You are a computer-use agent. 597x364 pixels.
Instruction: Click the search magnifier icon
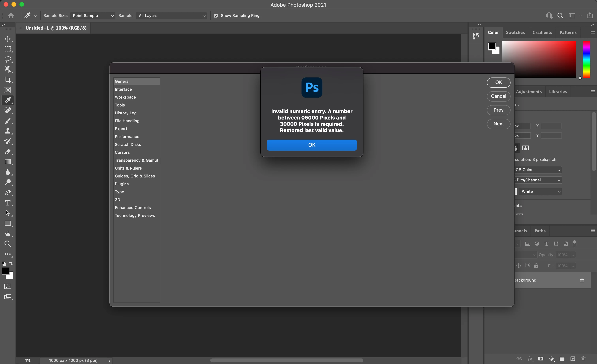click(x=560, y=16)
